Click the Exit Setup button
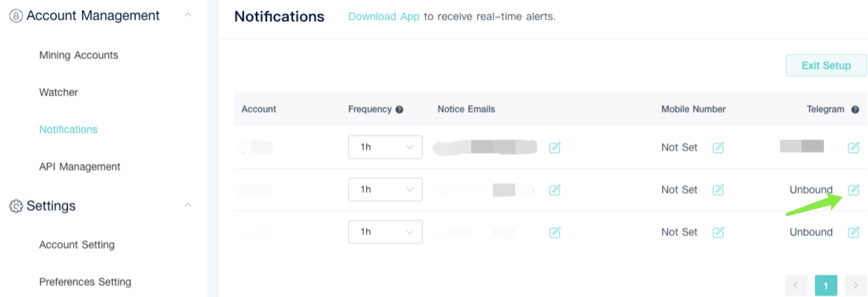868x297 pixels. 826,66
